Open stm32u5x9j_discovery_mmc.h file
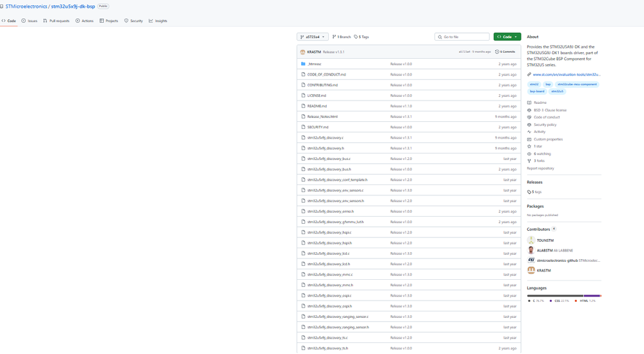The image size is (644, 354). [330, 285]
